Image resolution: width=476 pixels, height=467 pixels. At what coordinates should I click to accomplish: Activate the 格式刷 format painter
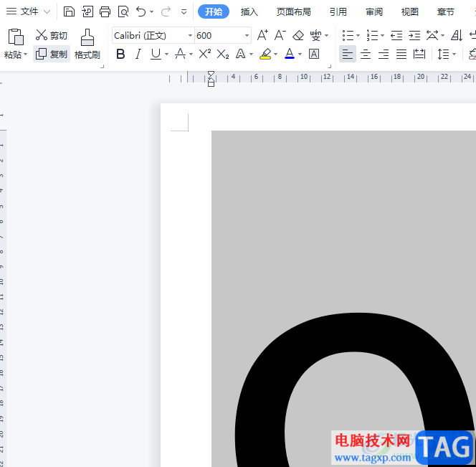[87, 44]
